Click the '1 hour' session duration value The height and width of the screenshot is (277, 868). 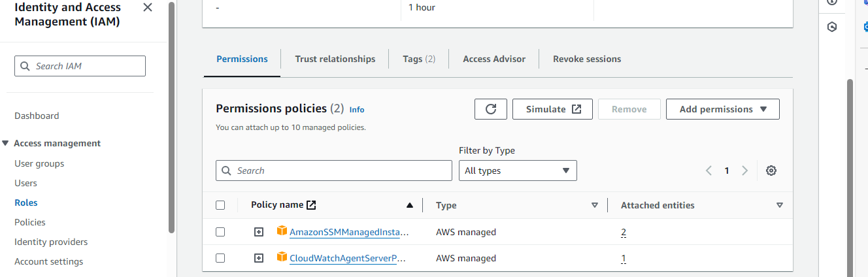[422, 8]
